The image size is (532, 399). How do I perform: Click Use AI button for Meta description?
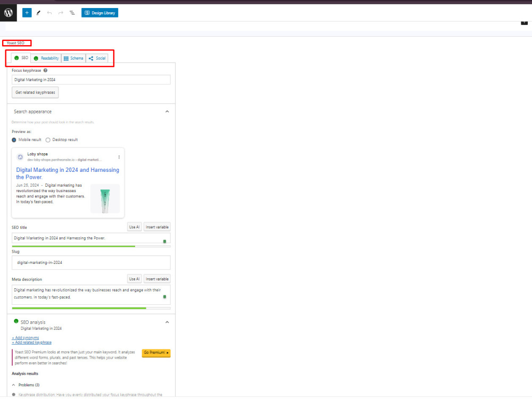tap(135, 279)
